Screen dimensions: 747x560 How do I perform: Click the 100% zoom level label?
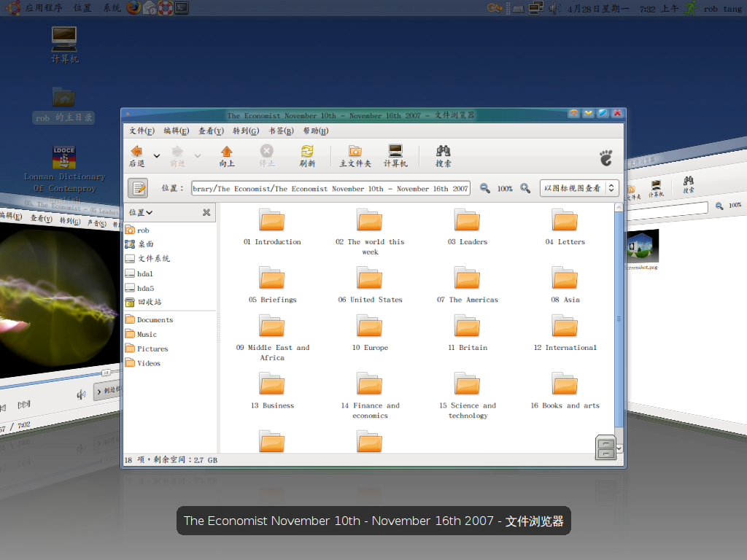505,189
